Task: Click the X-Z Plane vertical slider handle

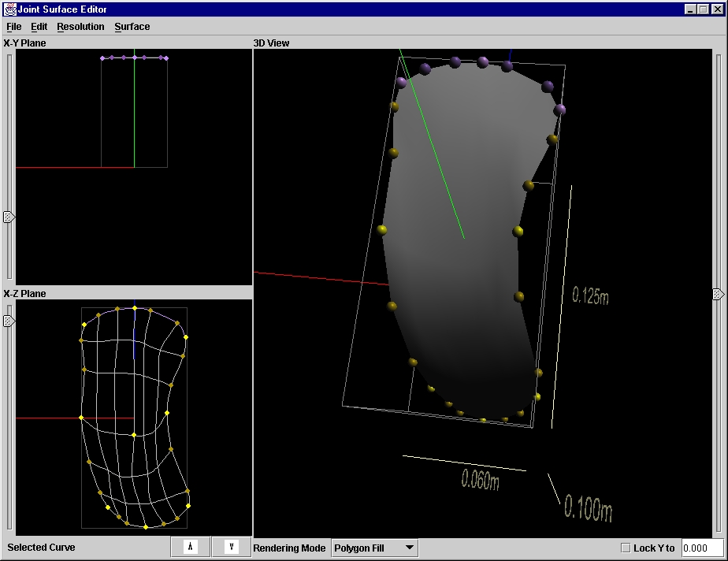Action: click(9, 321)
